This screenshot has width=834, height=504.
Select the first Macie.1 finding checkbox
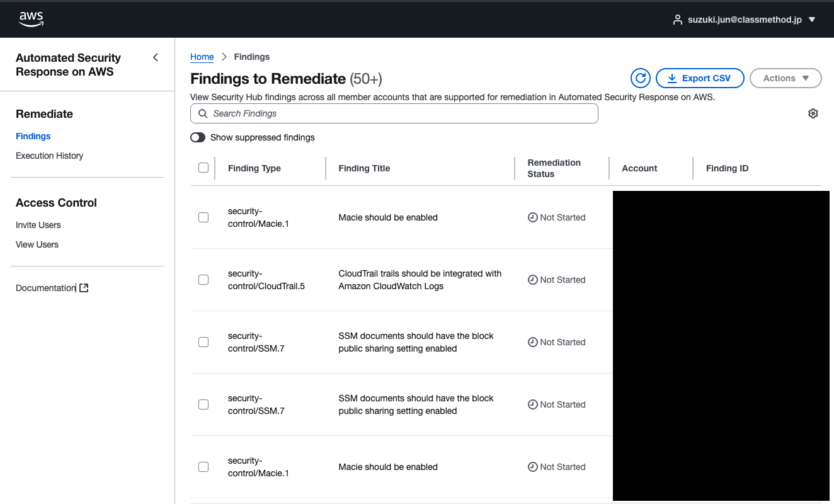click(203, 217)
